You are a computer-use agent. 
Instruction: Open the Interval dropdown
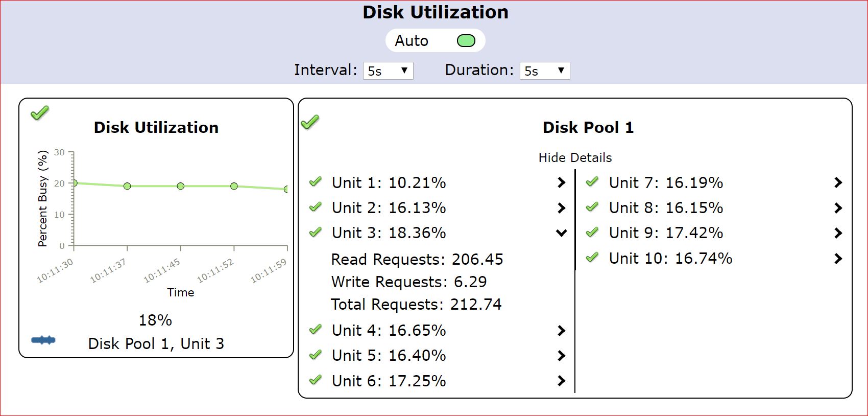coord(388,71)
